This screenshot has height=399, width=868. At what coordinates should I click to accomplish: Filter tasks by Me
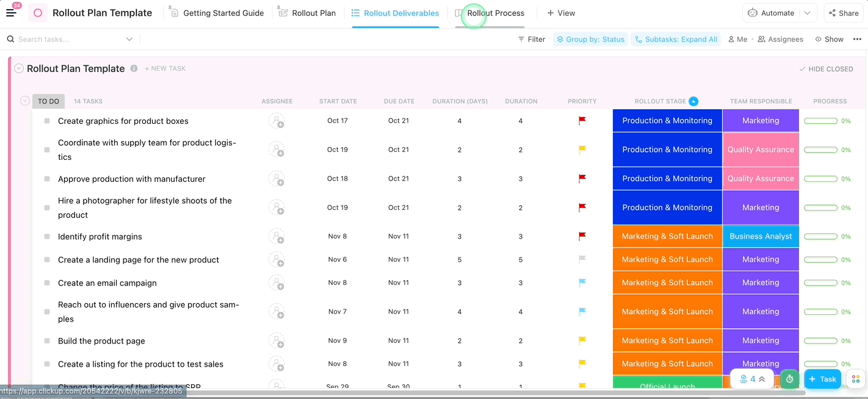[737, 39]
